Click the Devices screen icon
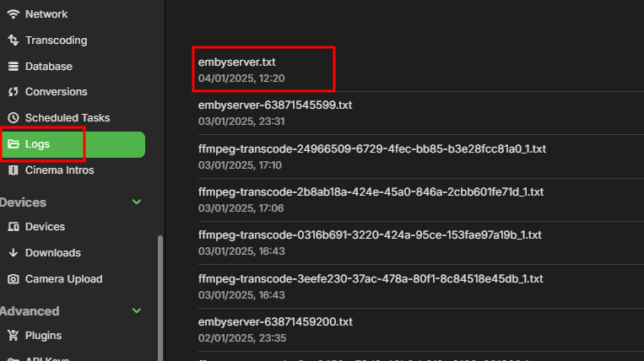This screenshot has width=644, height=361. tap(14, 227)
